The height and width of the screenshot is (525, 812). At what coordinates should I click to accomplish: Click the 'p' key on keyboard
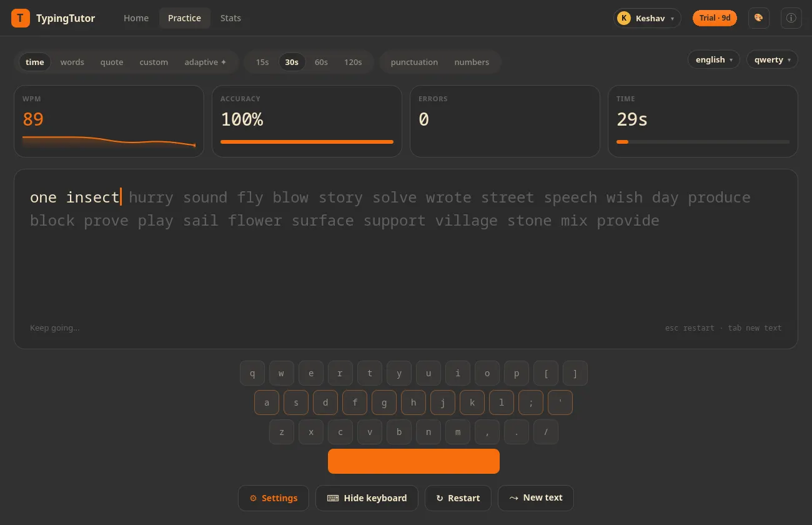(517, 374)
